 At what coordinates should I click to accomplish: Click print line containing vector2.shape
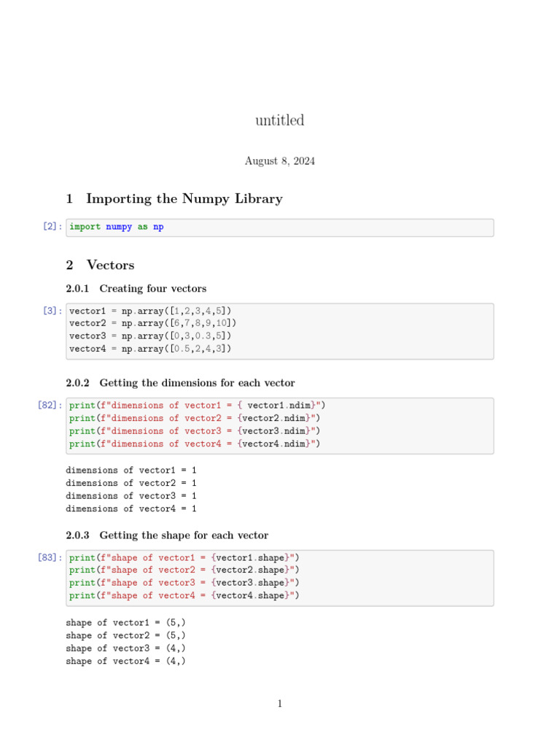pyautogui.click(x=184, y=570)
